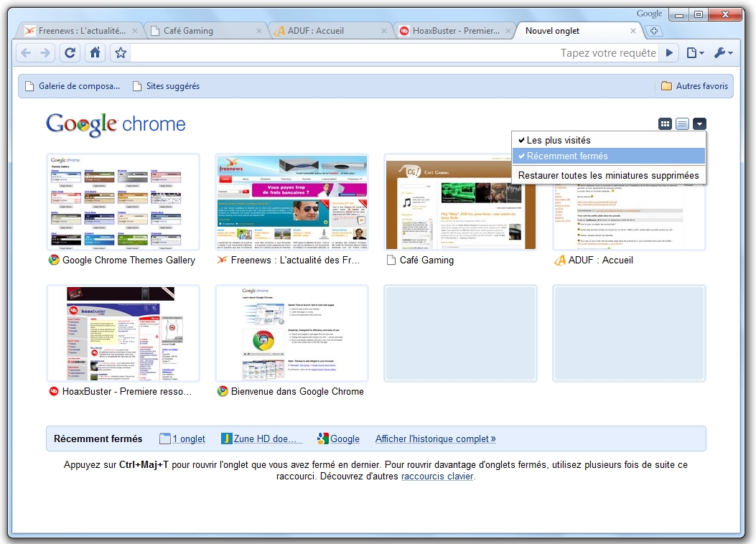Add a new tab with the plus button
Image resolution: width=756 pixels, height=544 pixels.
coord(654,31)
